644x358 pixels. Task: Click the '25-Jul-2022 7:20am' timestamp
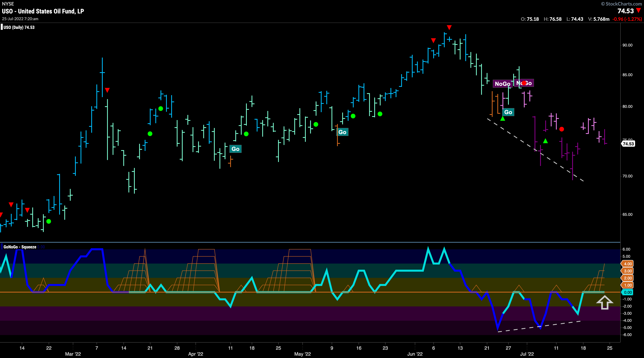click(x=20, y=19)
